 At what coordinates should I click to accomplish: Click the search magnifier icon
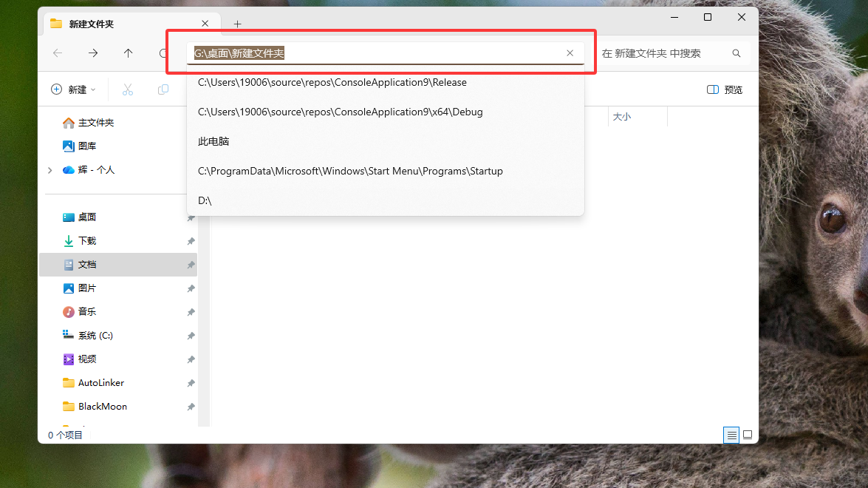[736, 53]
